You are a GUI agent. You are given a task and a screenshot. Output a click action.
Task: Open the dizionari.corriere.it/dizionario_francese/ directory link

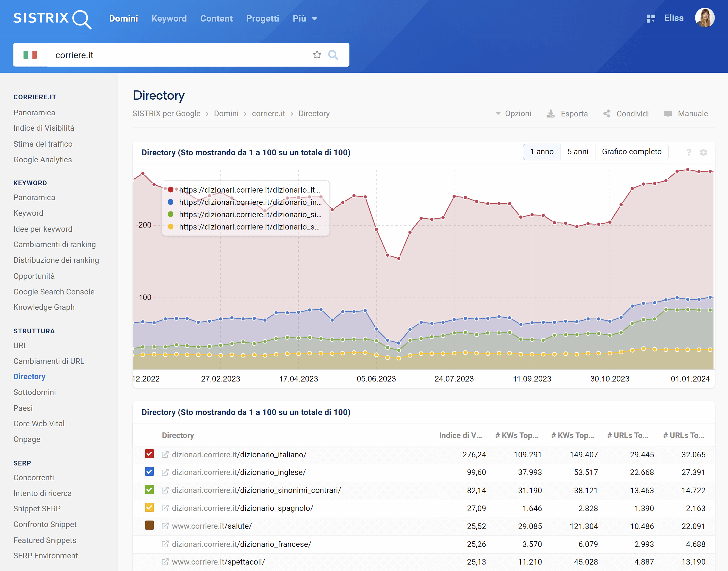241,544
